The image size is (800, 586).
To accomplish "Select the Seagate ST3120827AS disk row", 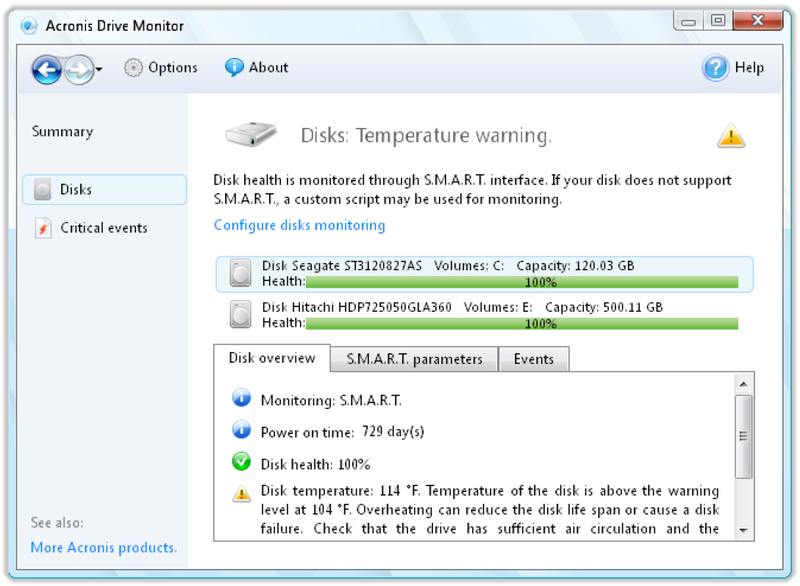I will (x=484, y=274).
